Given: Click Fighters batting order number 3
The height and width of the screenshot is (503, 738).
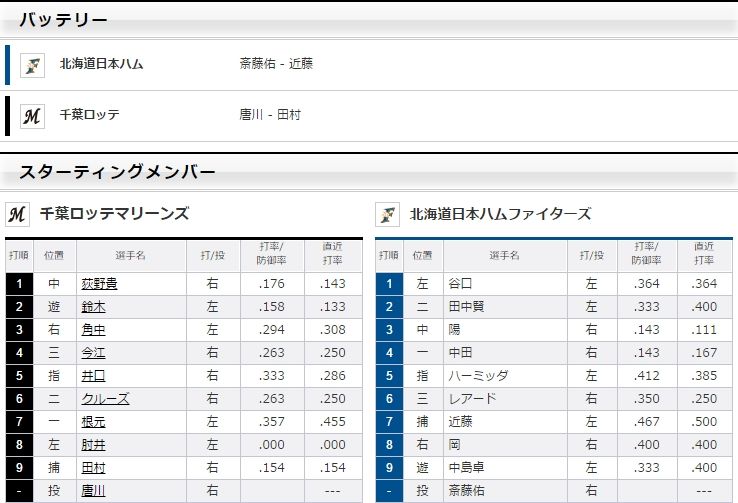Looking at the screenshot, I should click(x=389, y=330).
